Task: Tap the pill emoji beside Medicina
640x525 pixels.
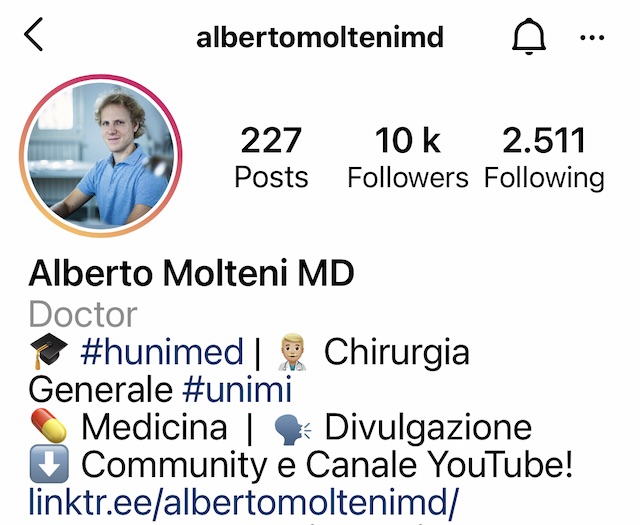Action: (49, 426)
